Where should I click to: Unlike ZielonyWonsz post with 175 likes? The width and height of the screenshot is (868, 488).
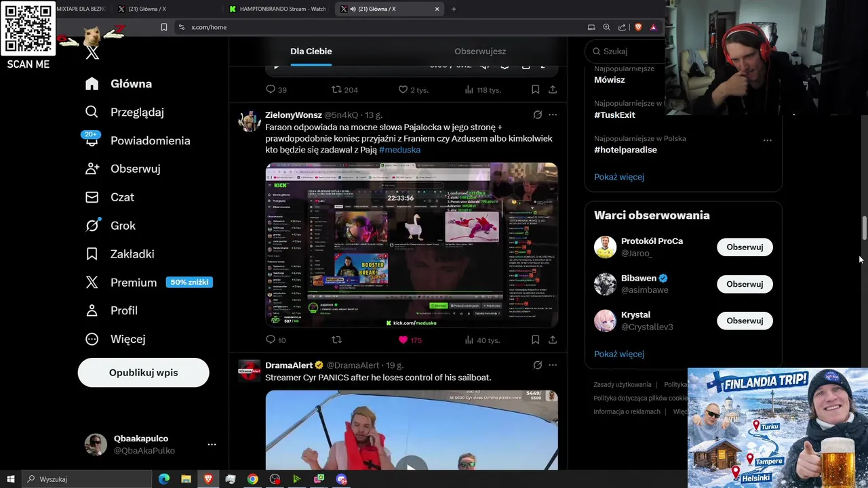(x=410, y=340)
